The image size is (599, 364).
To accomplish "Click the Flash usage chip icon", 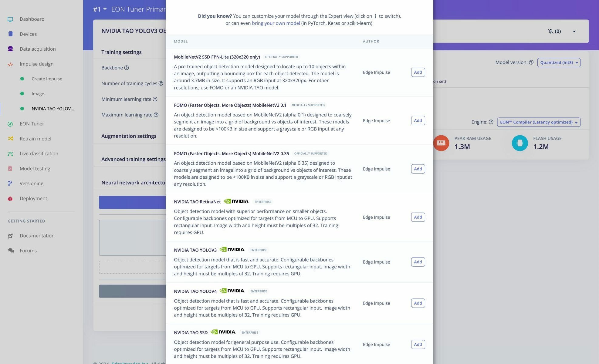I will click(x=520, y=143).
